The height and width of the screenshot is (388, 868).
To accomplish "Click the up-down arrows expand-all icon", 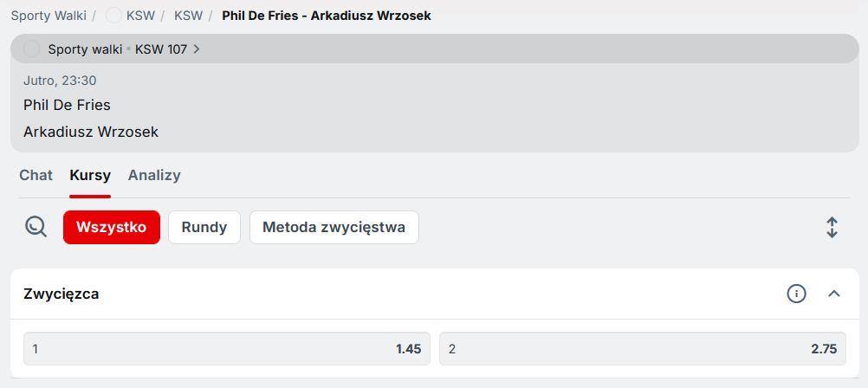I will (x=832, y=227).
